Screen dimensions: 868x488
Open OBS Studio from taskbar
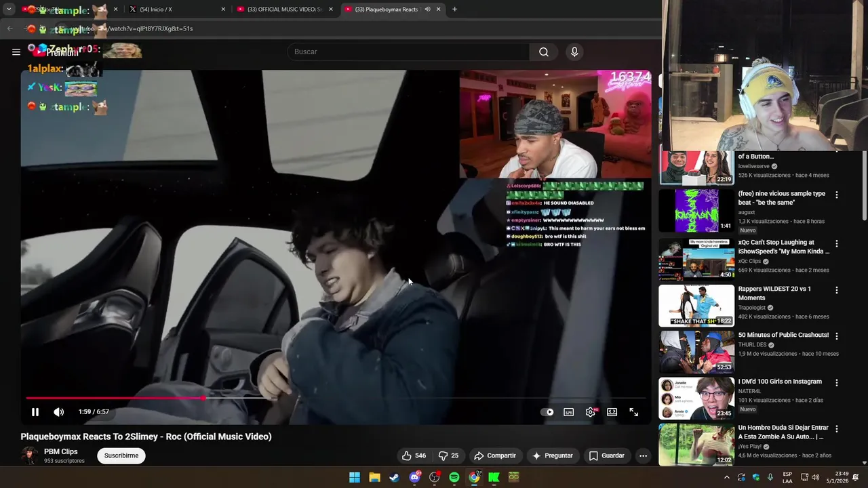pyautogui.click(x=434, y=477)
